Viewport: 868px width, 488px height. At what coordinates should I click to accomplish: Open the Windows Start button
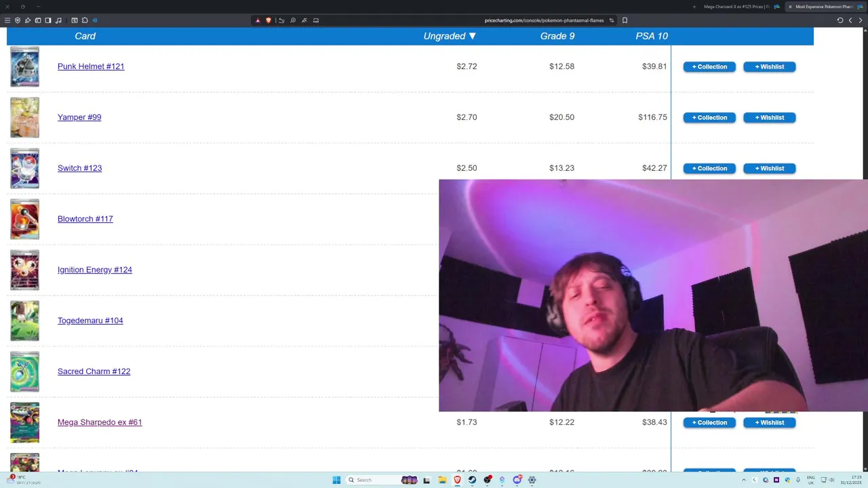(336, 480)
